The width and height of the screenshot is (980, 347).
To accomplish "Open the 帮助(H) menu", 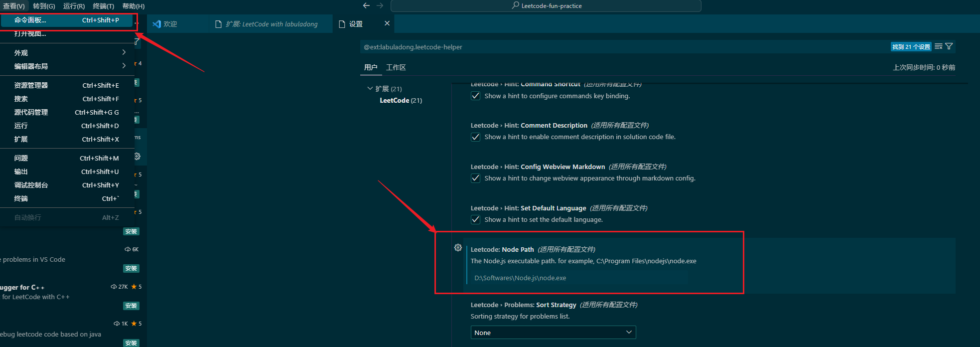I will pyautogui.click(x=133, y=6).
